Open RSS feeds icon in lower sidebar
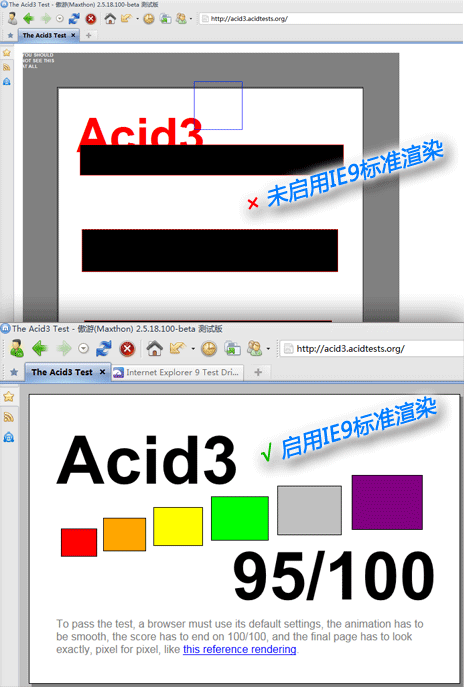The width and height of the screenshot is (465, 688). (9, 417)
